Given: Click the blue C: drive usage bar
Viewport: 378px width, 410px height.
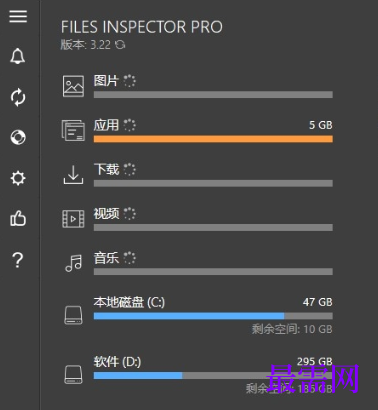Looking at the screenshot, I should [x=189, y=316].
